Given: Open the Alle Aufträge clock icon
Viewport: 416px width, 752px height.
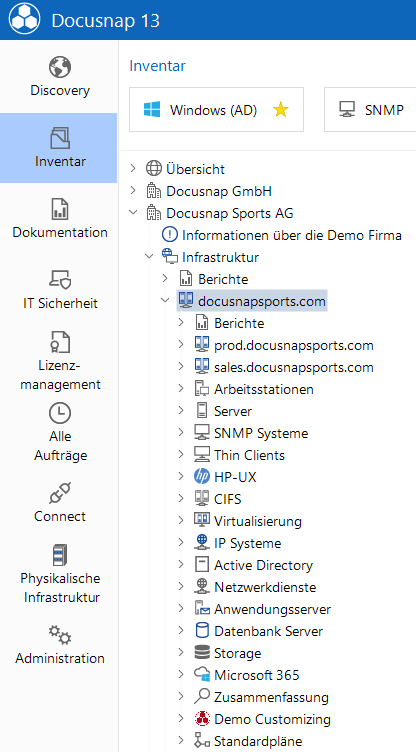Looking at the screenshot, I should point(60,412).
